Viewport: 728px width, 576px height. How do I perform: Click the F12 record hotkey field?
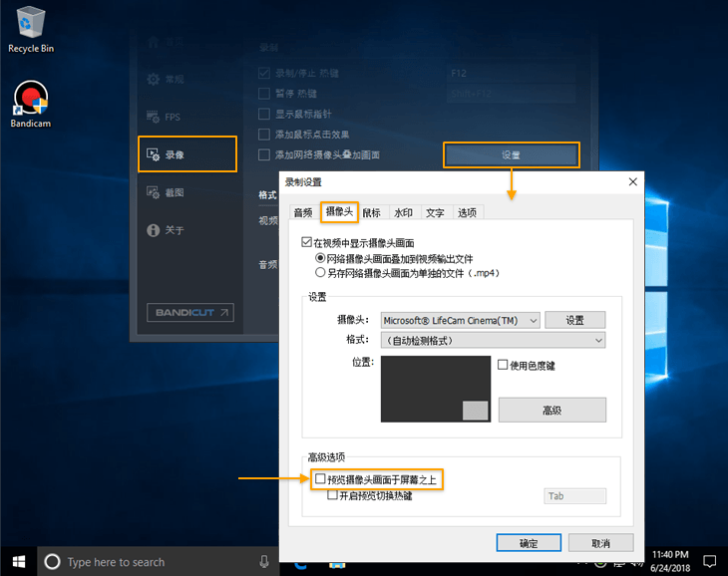pyautogui.click(x=512, y=73)
